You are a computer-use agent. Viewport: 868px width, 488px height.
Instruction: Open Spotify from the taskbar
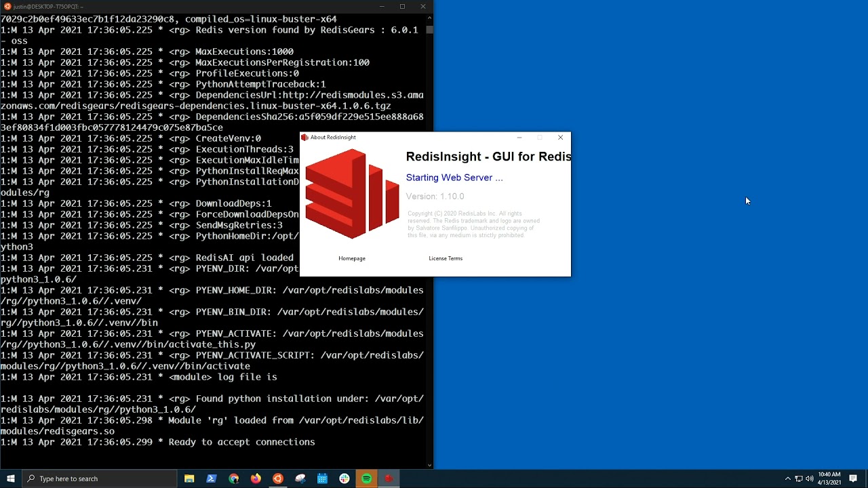[366, 479]
